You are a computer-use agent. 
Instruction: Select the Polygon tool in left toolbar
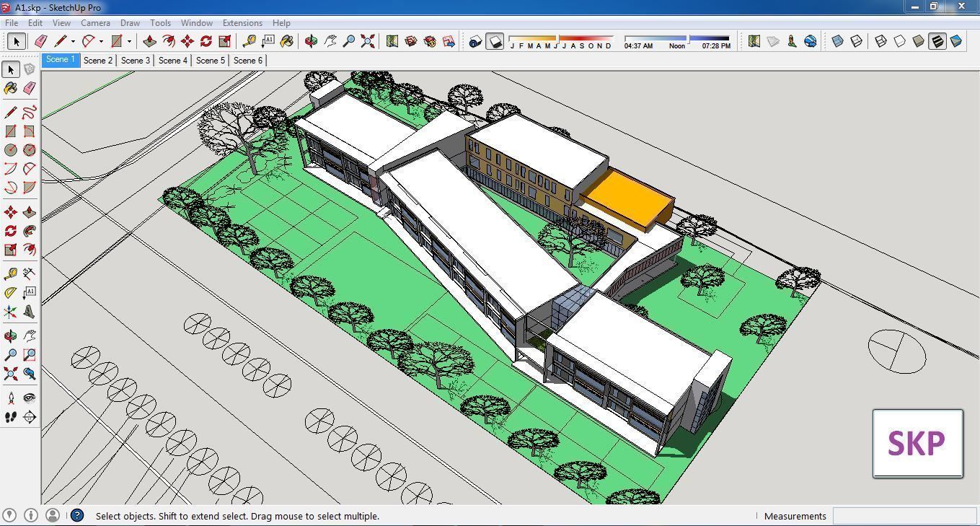29,150
